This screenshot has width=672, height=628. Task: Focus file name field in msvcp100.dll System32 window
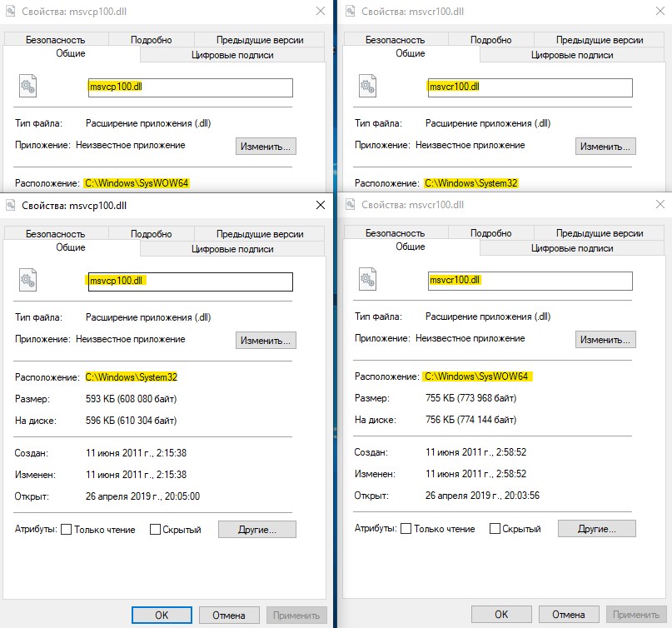(x=191, y=282)
